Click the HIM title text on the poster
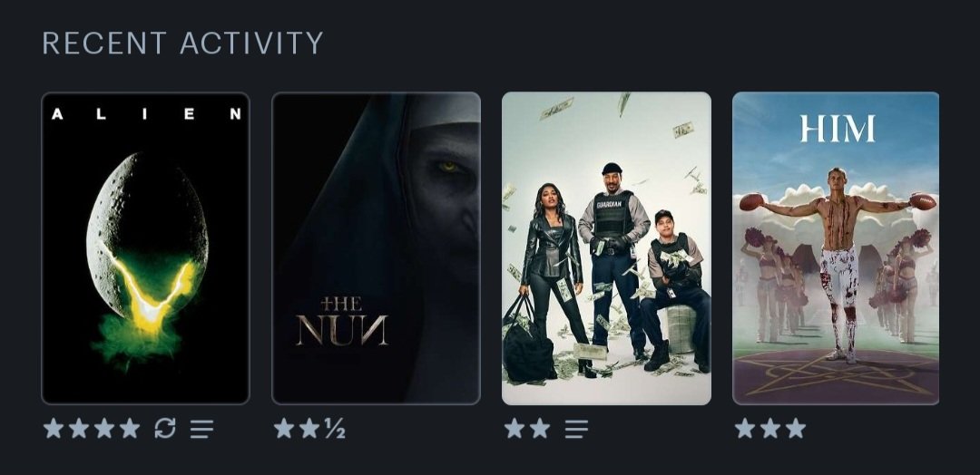 pyautogui.click(x=838, y=130)
